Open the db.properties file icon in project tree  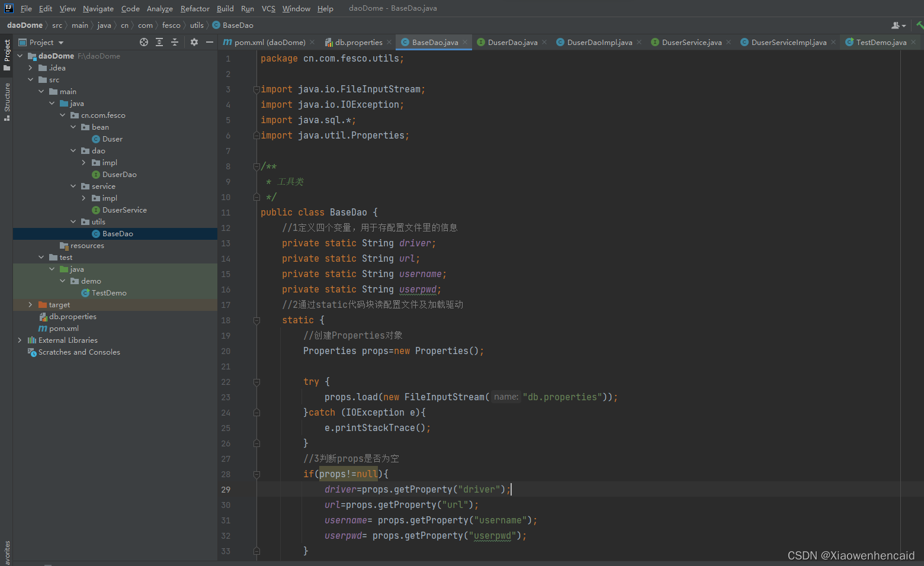(x=42, y=316)
